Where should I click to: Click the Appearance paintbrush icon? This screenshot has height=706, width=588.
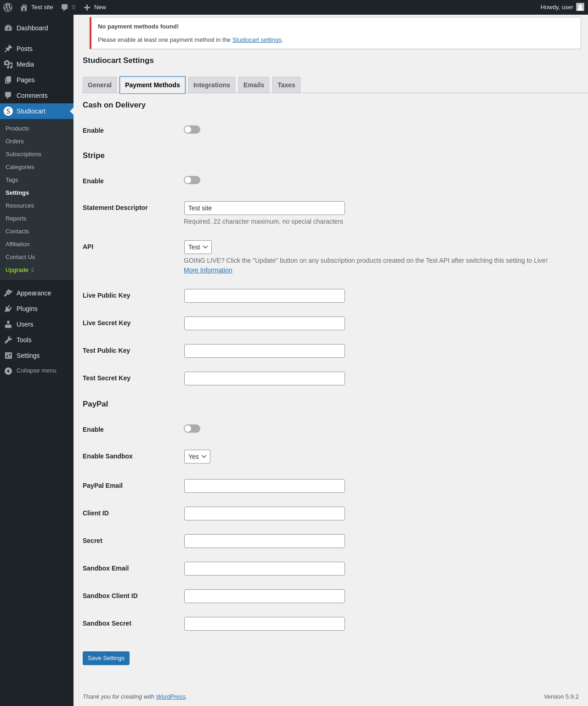(x=8, y=293)
